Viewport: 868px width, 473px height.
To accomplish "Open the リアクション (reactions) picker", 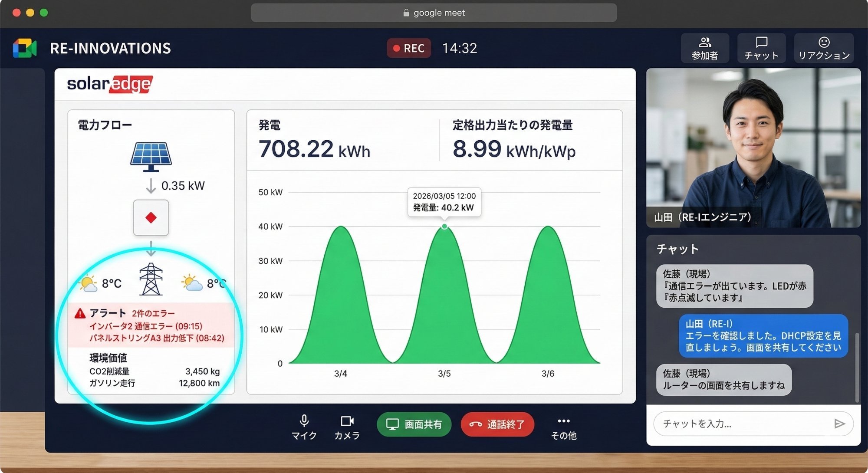I will click(823, 48).
